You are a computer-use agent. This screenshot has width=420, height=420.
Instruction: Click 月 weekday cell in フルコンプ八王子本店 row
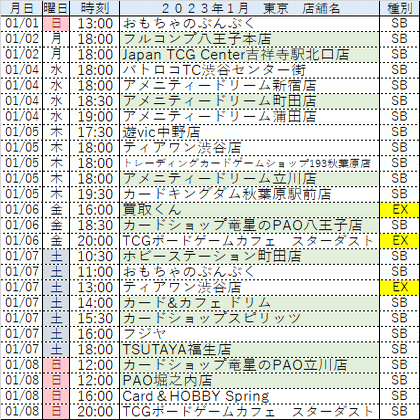[x=56, y=39]
